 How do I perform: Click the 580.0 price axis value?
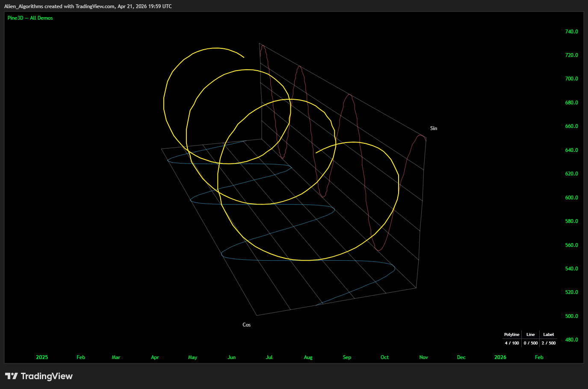pos(571,221)
